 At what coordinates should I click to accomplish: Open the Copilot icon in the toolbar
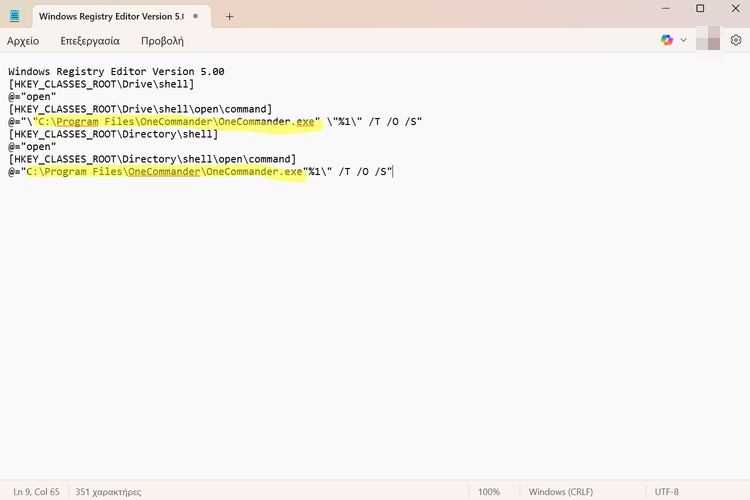point(667,40)
